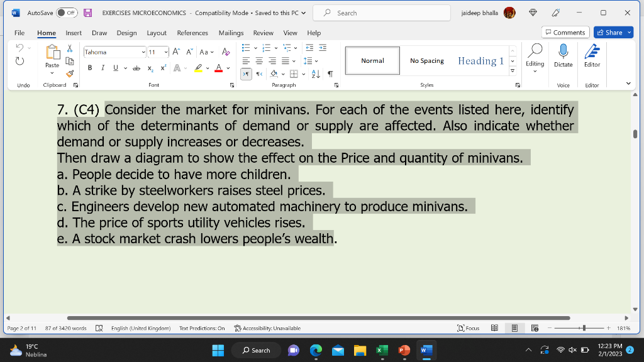This screenshot has width=644, height=362.
Task: Open the font name Tahoma dropdown
Action: [x=143, y=52]
